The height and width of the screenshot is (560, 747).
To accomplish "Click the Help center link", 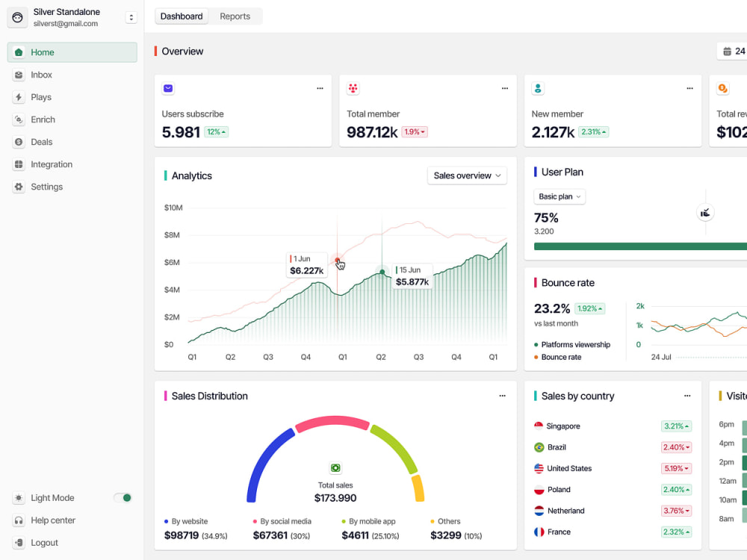I will click(x=53, y=520).
